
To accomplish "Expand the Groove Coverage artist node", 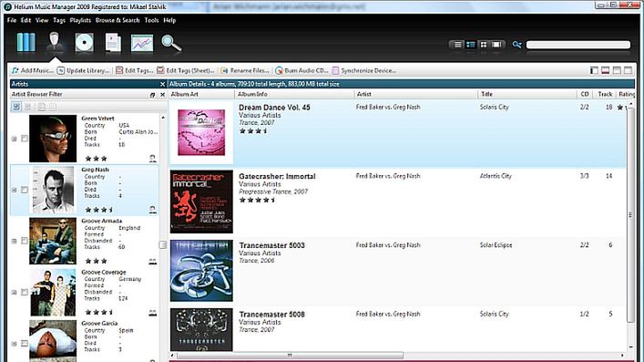I will point(14,292).
